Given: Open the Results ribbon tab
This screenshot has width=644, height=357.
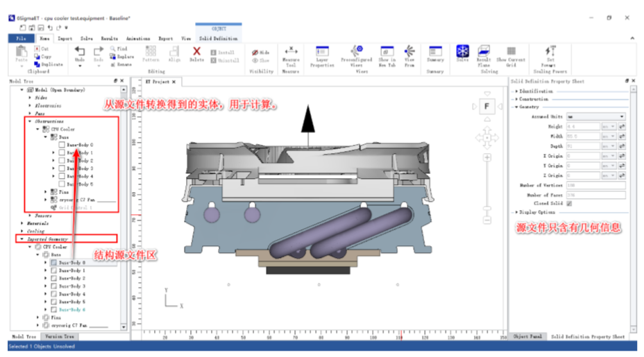Looking at the screenshot, I should point(109,39).
